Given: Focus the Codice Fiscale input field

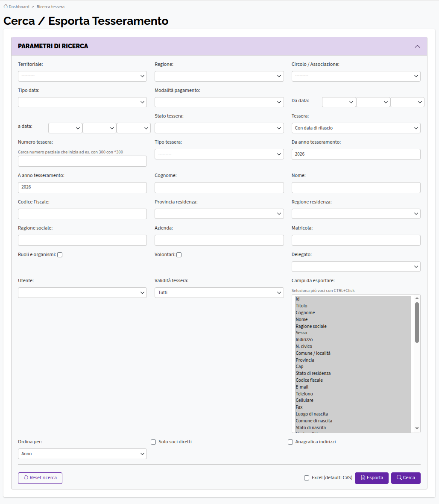Looking at the screenshot, I should (82, 214).
